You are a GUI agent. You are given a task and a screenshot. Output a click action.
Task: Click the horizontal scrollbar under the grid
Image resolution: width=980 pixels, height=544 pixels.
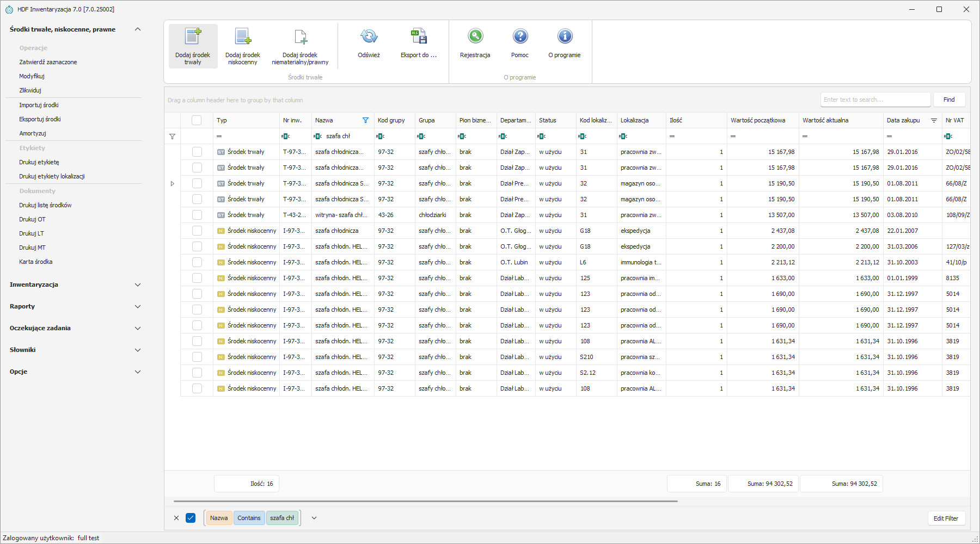point(425,501)
